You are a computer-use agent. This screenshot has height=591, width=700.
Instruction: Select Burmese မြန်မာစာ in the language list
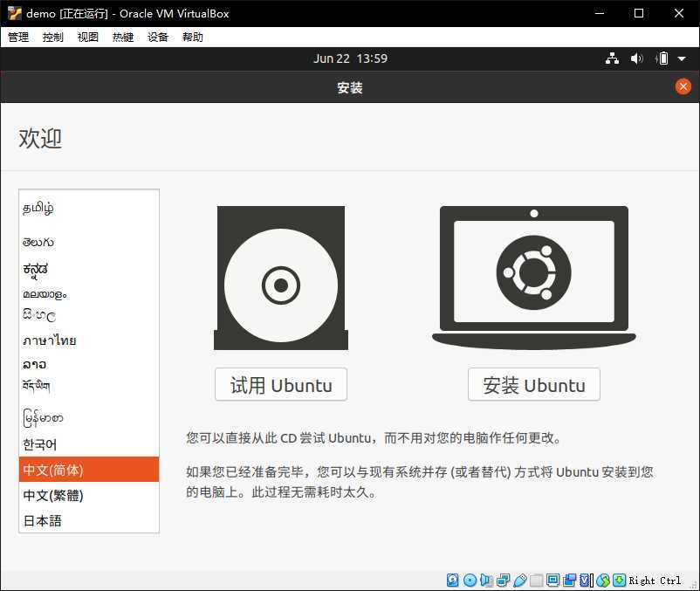[x=89, y=418]
